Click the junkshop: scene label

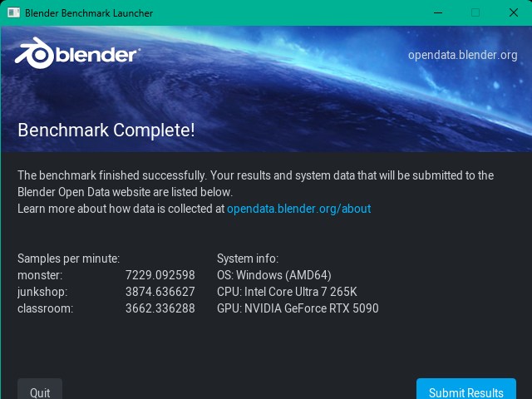click(42, 292)
